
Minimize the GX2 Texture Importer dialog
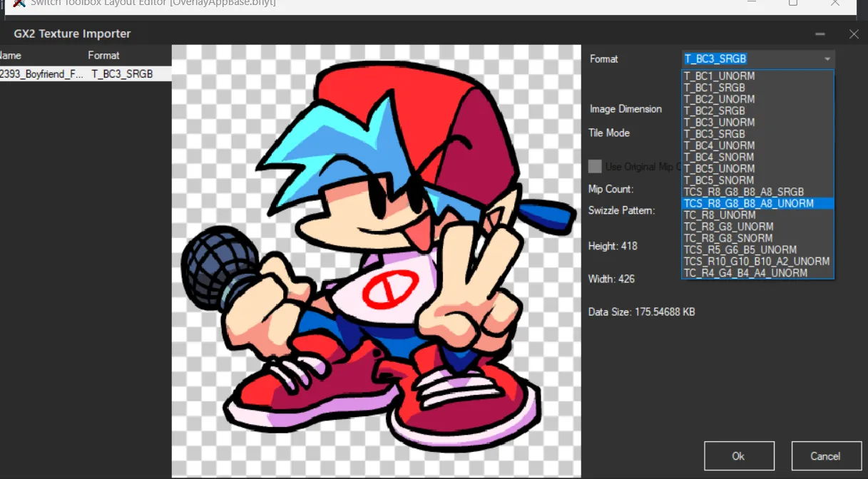(x=820, y=34)
